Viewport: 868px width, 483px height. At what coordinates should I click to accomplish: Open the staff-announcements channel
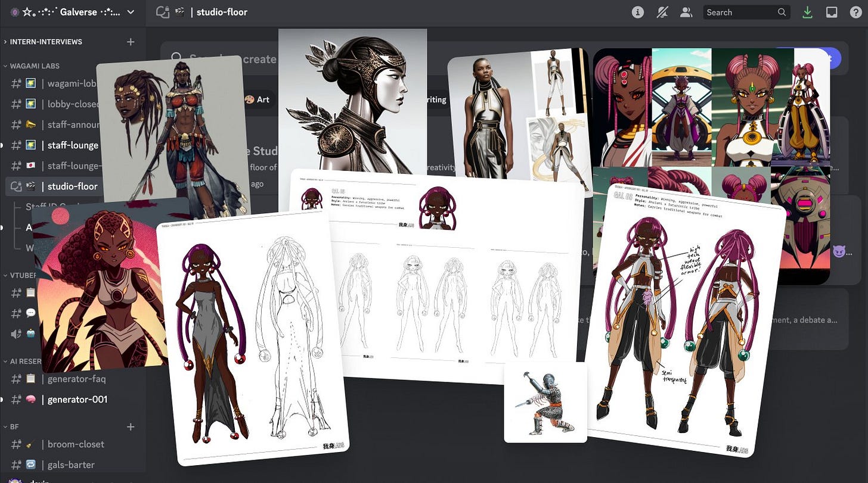coord(72,124)
